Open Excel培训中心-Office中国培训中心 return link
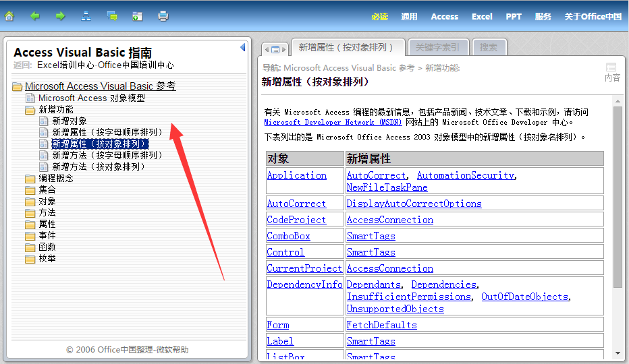 tap(105, 65)
